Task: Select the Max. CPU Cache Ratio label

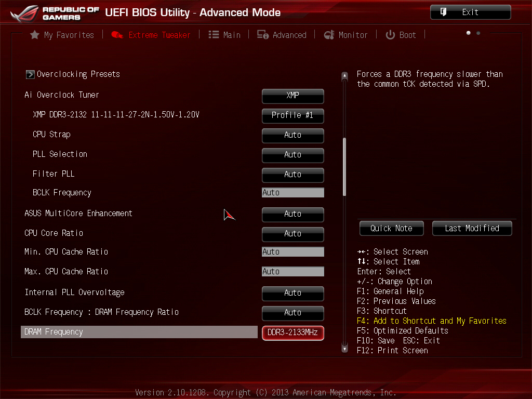Action: click(66, 271)
